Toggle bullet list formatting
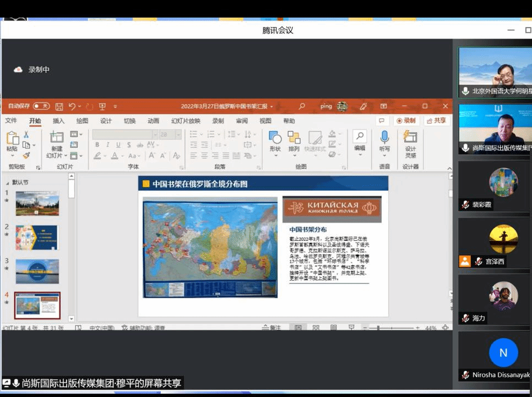 193,134
